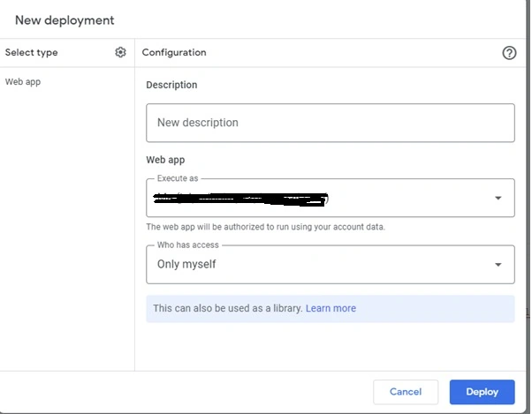Click the Cancel button
The height and width of the screenshot is (414, 532).
click(406, 392)
